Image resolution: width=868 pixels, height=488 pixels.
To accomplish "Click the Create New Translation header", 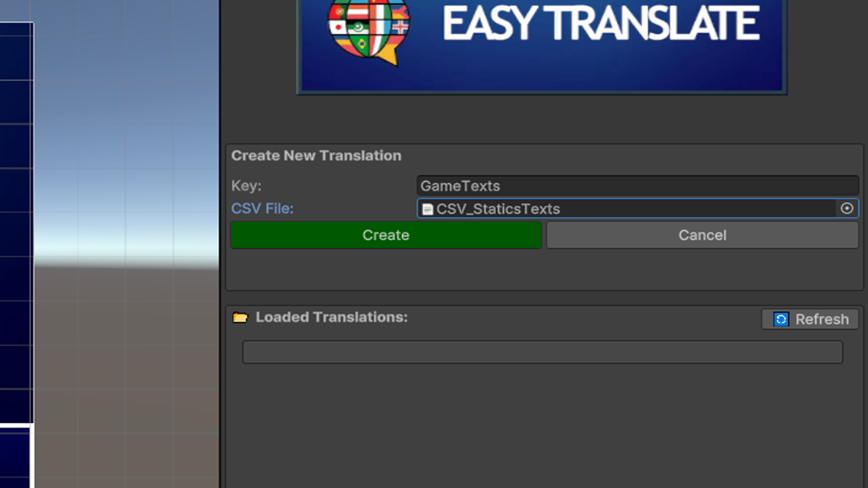I will point(316,155).
